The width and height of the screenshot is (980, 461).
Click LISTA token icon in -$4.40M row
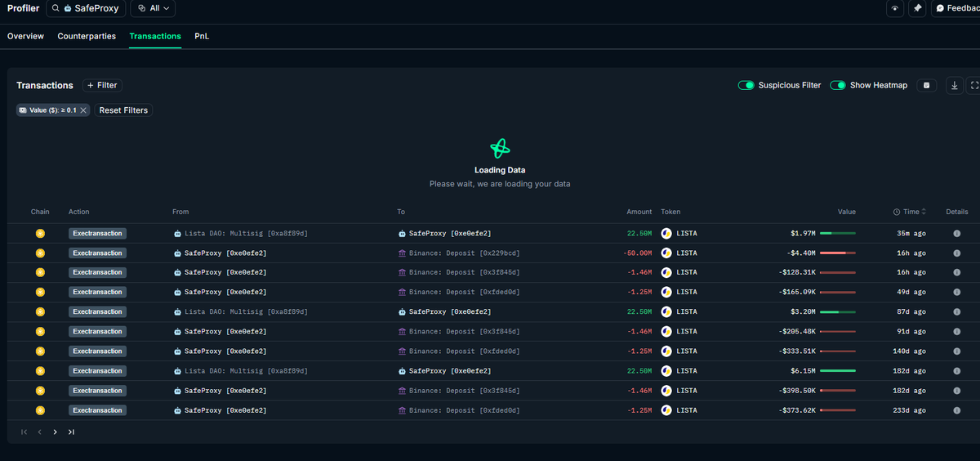pyautogui.click(x=666, y=253)
